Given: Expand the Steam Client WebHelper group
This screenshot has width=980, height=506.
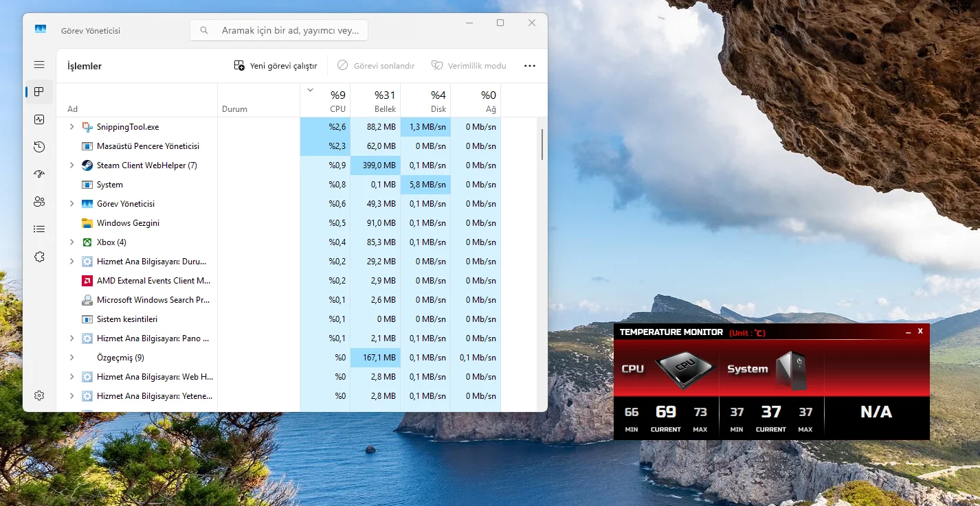Looking at the screenshot, I should coord(71,165).
